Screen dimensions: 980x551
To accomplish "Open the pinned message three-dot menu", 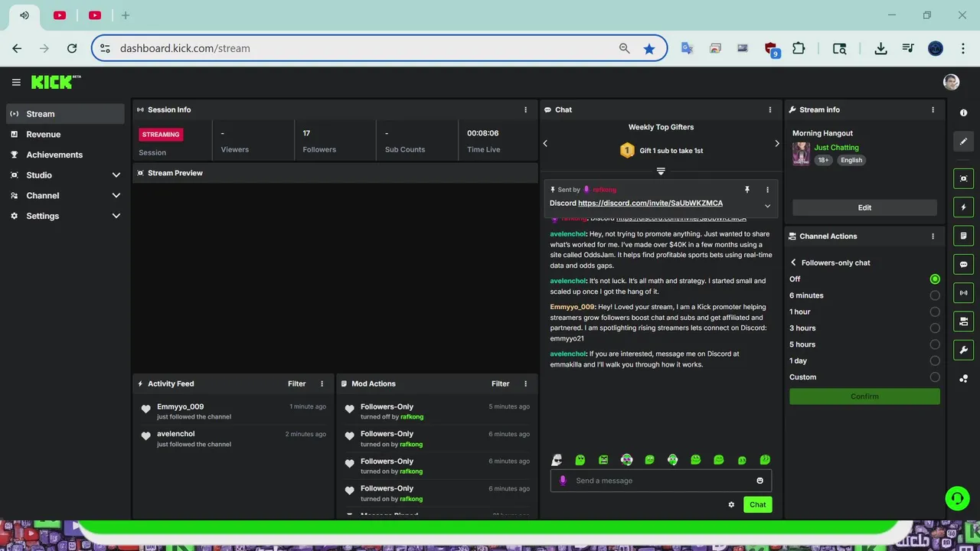I will click(x=767, y=190).
